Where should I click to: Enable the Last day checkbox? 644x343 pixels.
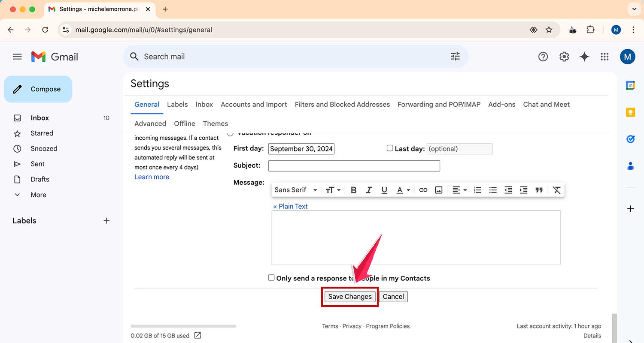coord(390,147)
